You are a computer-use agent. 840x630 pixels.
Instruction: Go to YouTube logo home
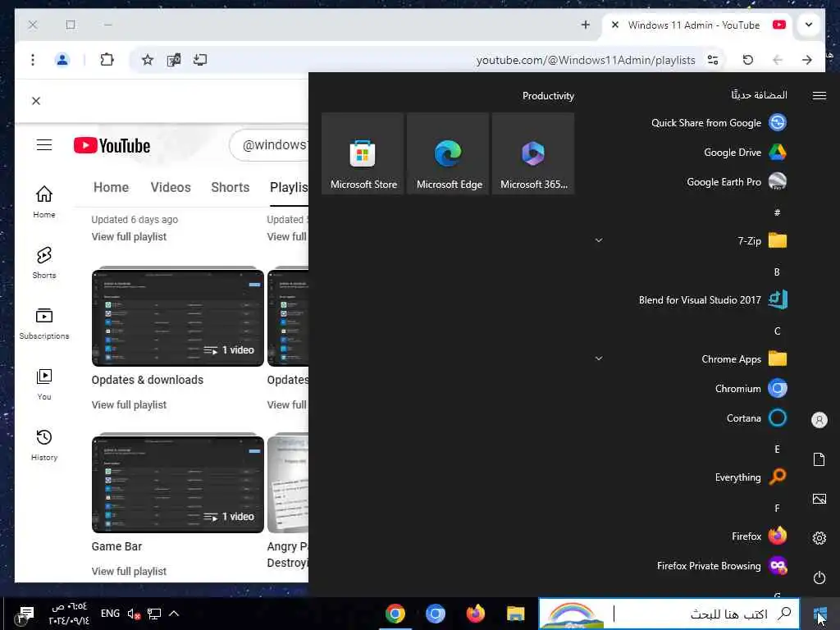tap(112, 145)
